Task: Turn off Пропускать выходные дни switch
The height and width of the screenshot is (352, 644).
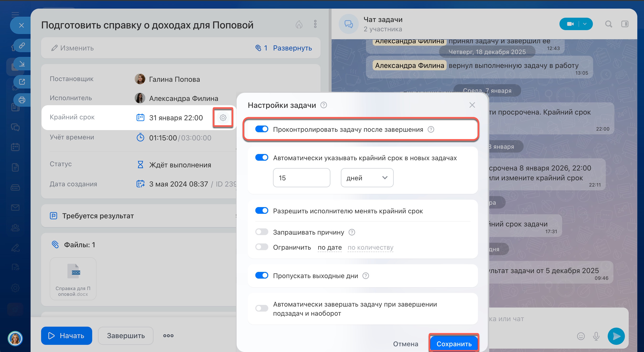Action: pyautogui.click(x=262, y=275)
